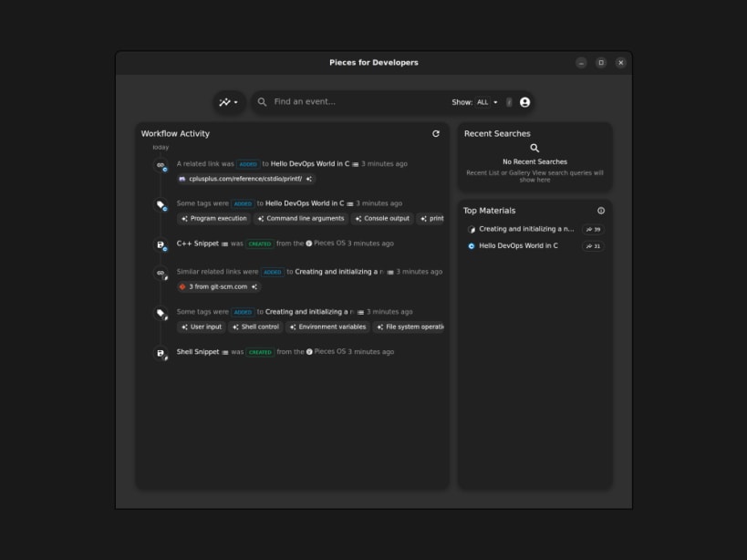Image resolution: width=747 pixels, height=560 pixels.
Task: Click the sparkle icon next to the cplusplus link
Action: click(308, 179)
